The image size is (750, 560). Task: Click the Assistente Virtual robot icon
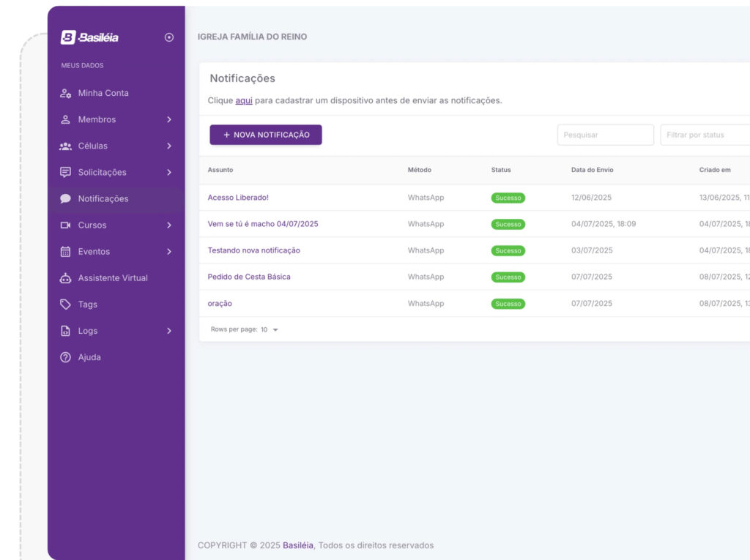point(65,278)
